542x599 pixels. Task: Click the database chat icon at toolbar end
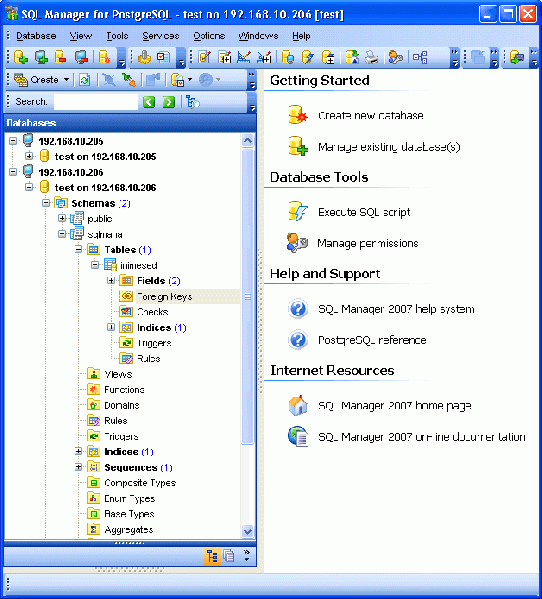click(x=516, y=57)
